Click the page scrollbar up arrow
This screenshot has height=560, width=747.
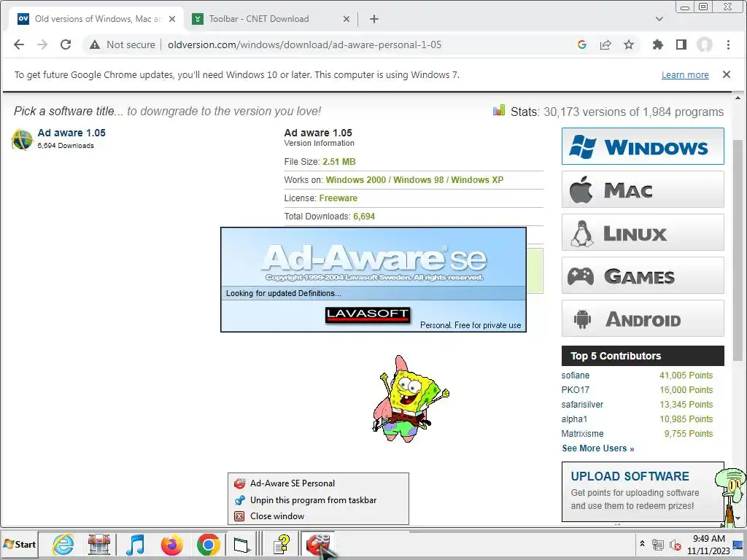click(738, 98)
